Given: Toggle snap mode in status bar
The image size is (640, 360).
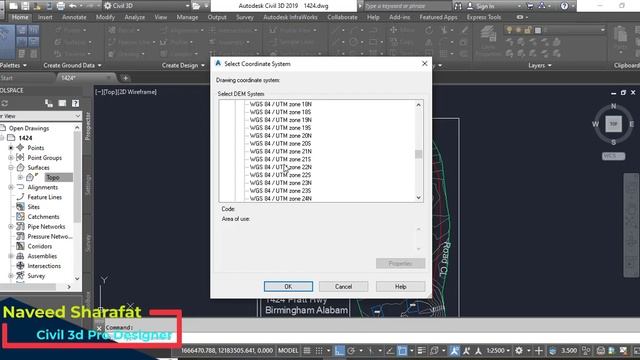Looking at the screenshot, I should click(x=319, y=351).
